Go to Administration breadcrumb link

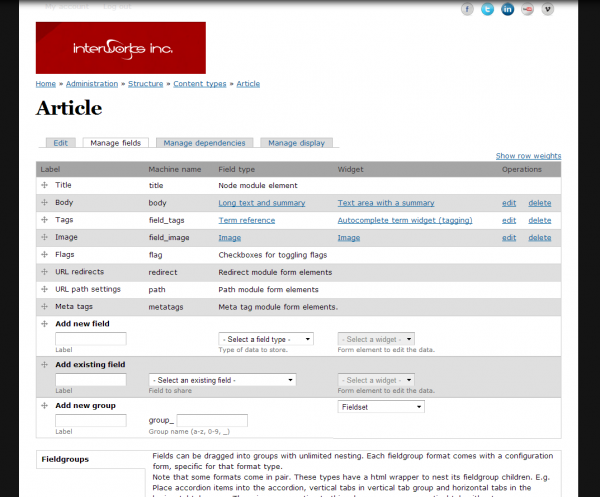(92, 84)
